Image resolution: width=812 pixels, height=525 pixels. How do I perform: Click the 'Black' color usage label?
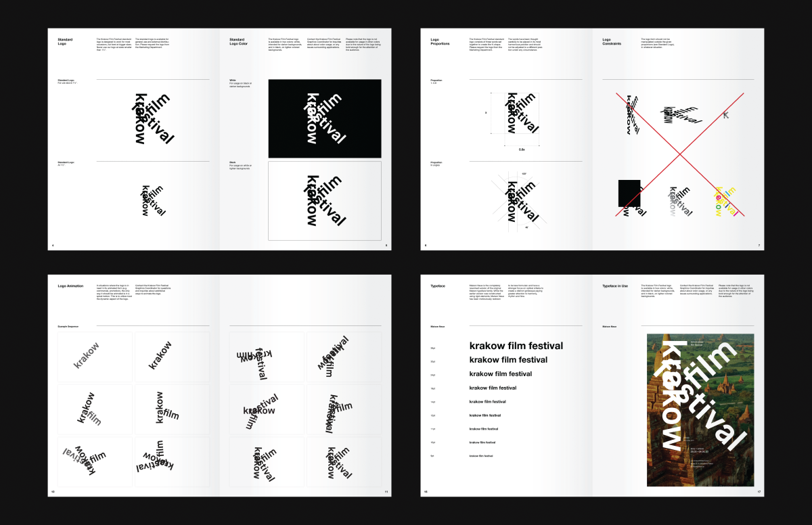pos(233,162)
